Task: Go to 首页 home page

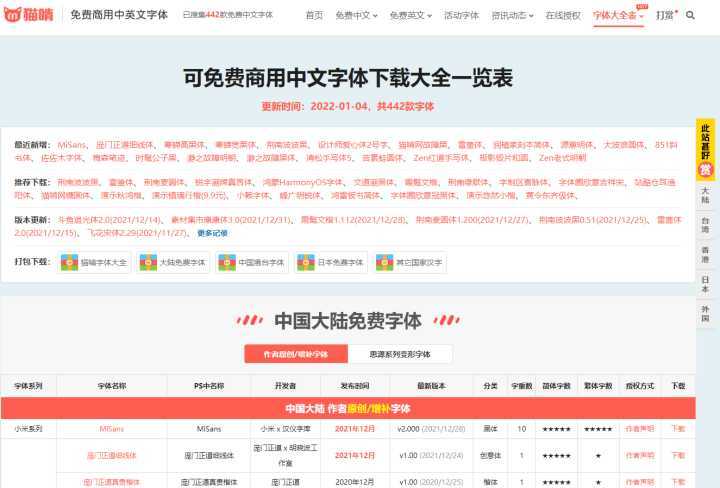Action: point(314,15)
